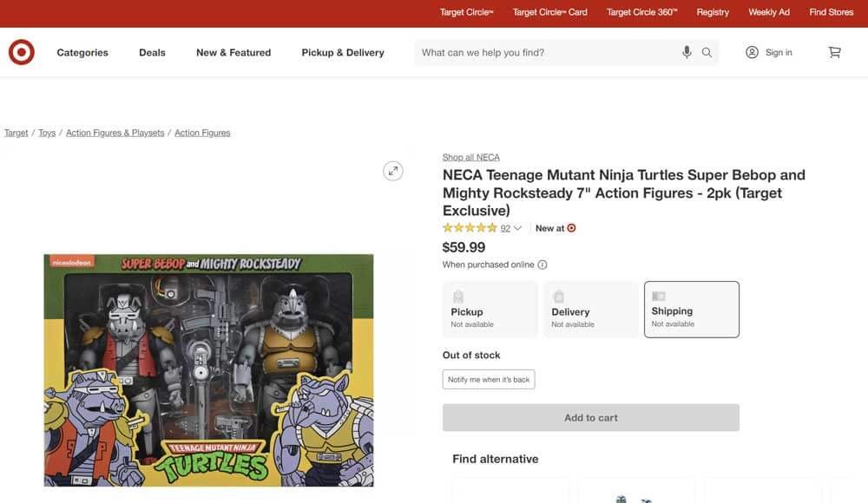Enlarge the product image via expand icon
The image size is (868, 503).
click(x=392, y=170)
